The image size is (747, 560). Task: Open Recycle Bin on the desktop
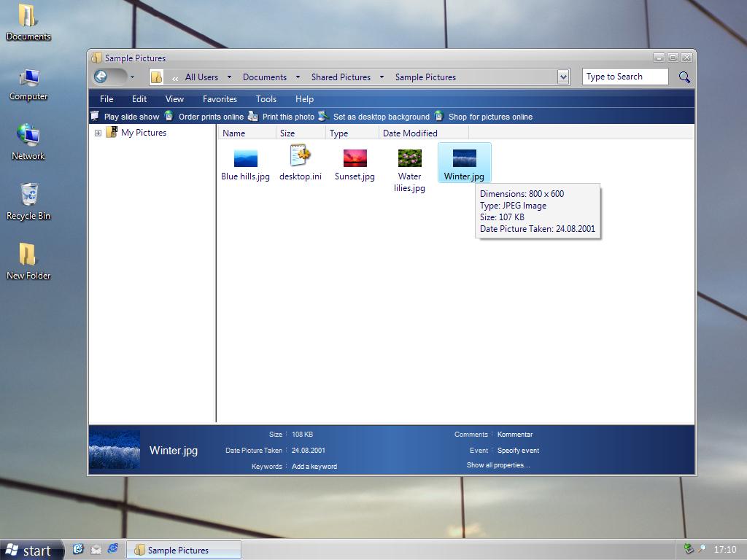28,195
